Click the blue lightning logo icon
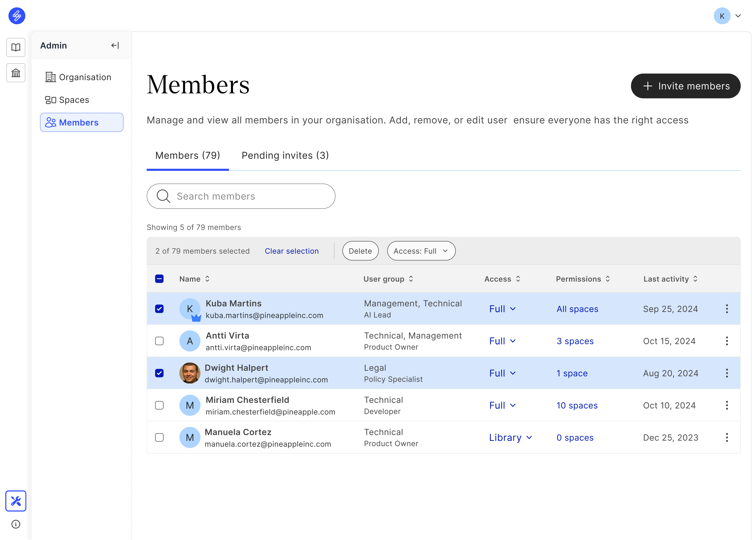 click(17, 16)
